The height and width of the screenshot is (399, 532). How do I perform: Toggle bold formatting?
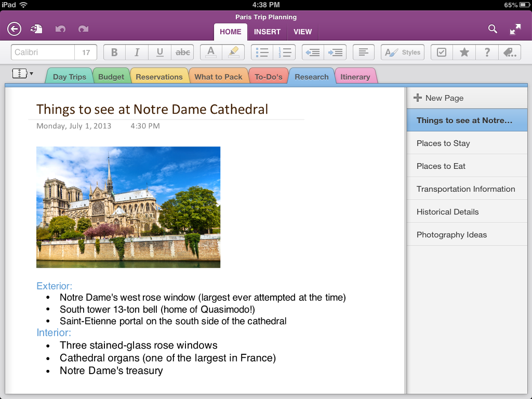[115, 52]
